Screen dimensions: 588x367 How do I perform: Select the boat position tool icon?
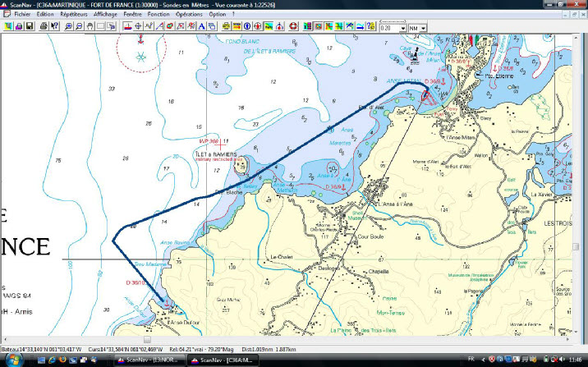[x=127, y=27]
